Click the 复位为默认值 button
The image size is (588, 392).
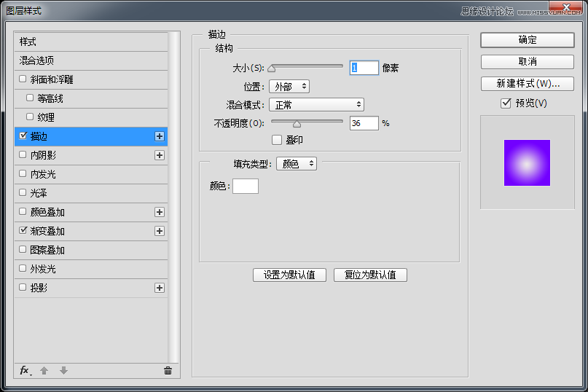(x=370, y=275)
